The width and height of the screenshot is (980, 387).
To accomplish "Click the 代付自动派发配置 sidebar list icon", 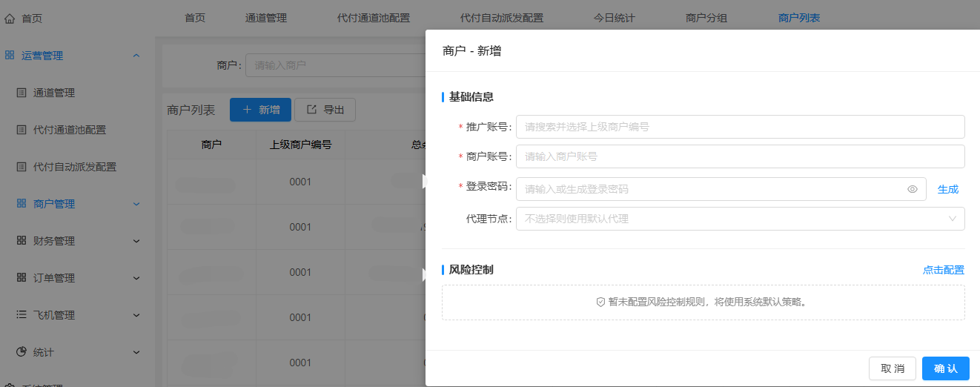I will [x=21, y=167].
